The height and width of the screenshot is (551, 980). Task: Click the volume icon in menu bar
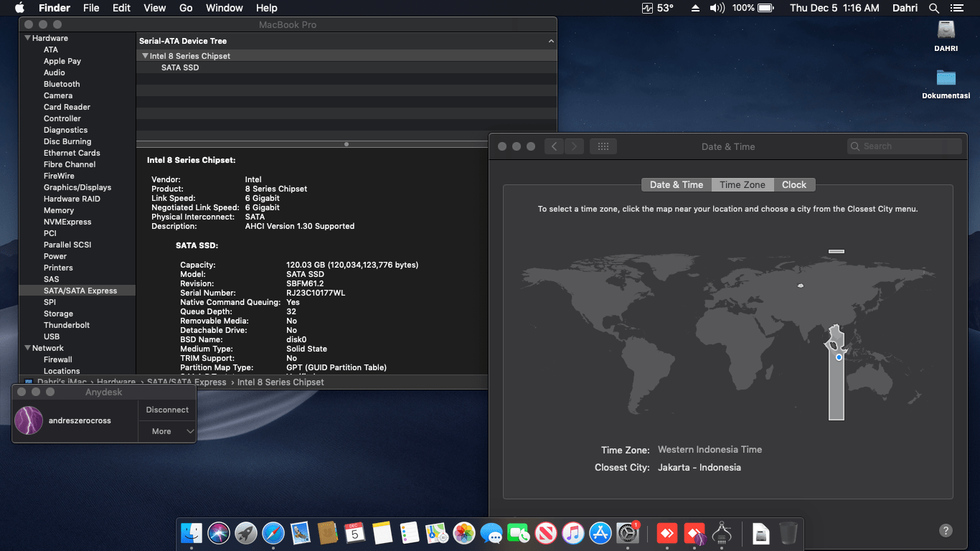pos(717,8)
